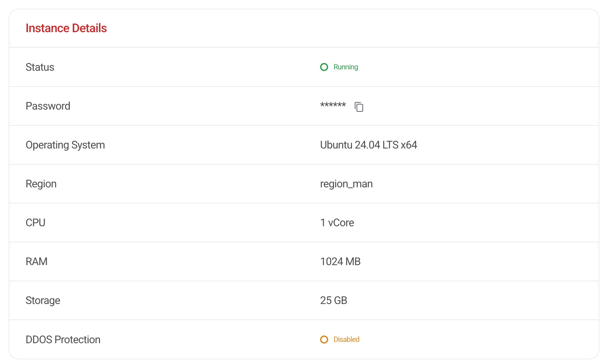Copy the instance password to clipboard

point(359,107)
